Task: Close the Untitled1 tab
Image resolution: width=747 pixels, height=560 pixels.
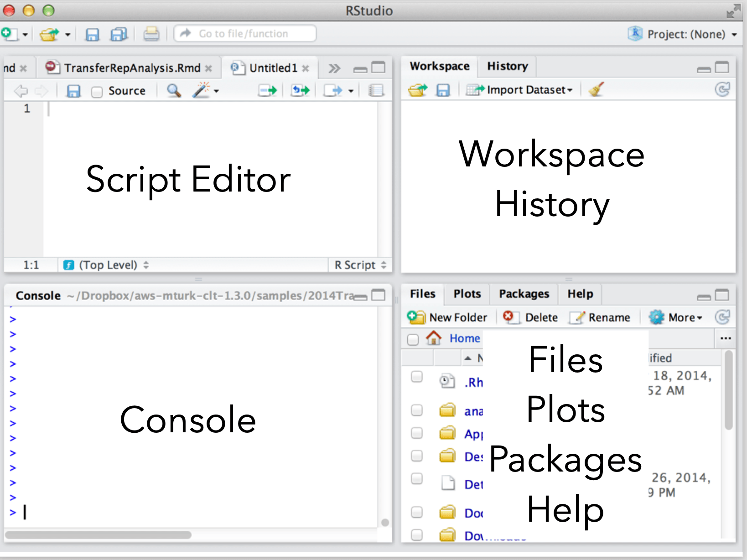Action: (x=306, y=68)
